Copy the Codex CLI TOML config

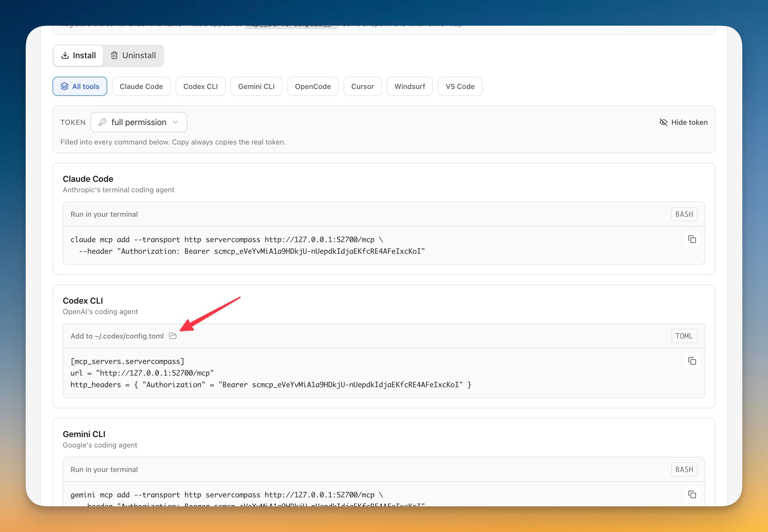[x=692, y=361]
